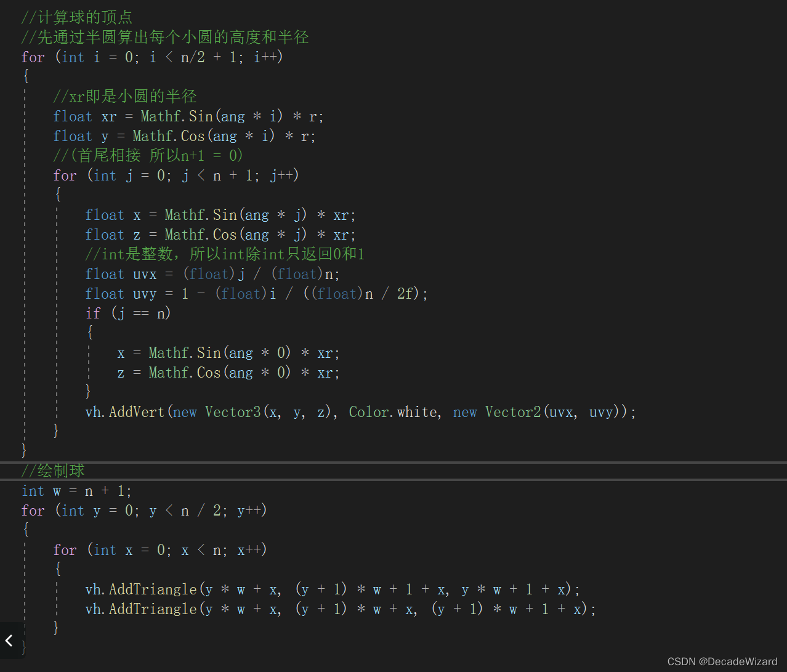Screen dimensions: 787x672
Task: Click line 'float x = Mathf.Sin(ang * j) * xr;'
Action: coord(220,215)
